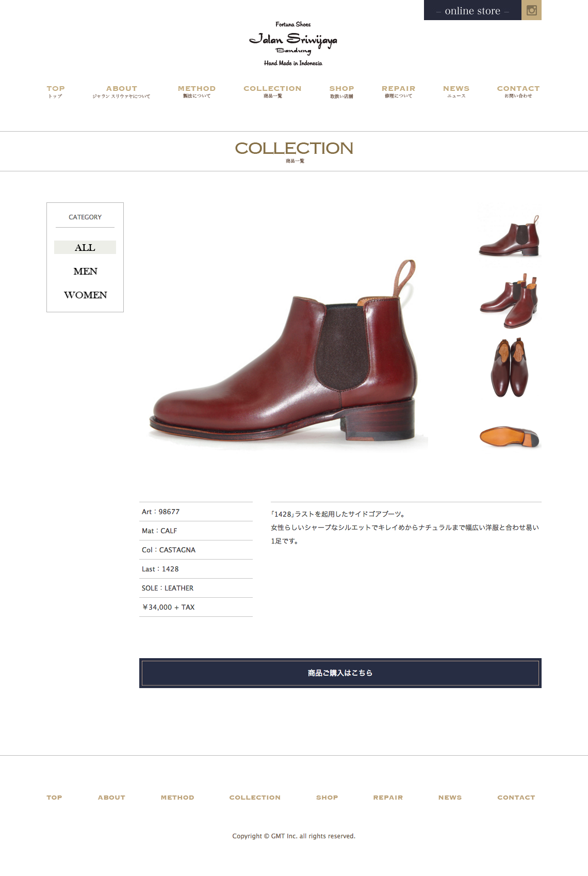Open the ABOUT page from top navigation
The image size is (588, 876).
point(121,91)
